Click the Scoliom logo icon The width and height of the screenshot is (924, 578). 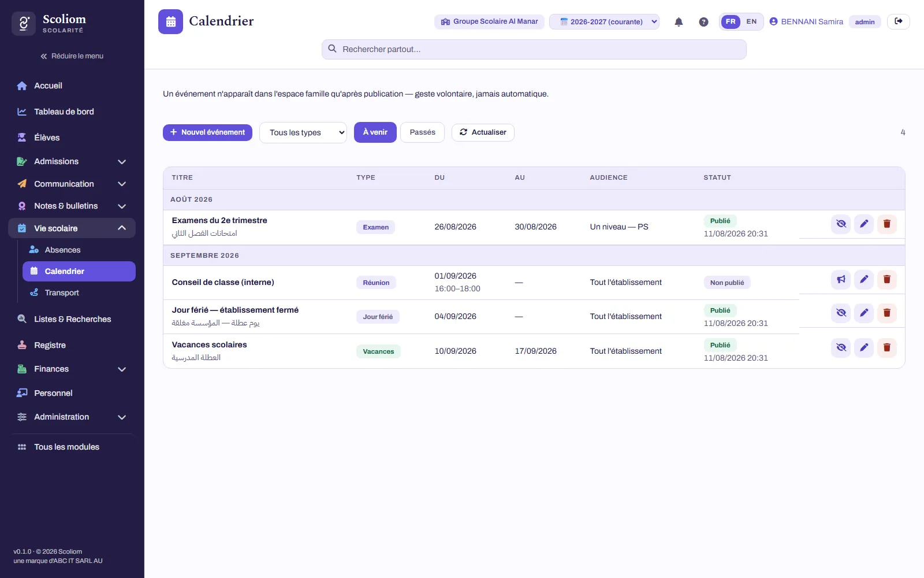[24, 24]
